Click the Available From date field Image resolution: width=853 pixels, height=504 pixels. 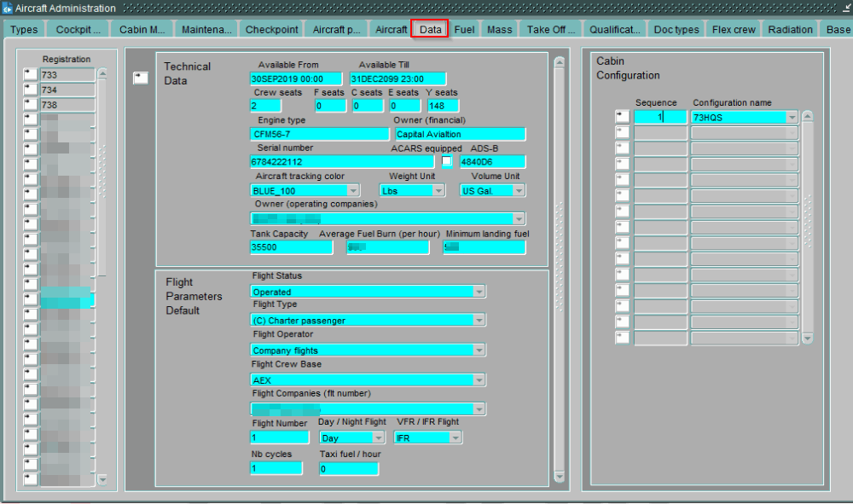[x=296, y=78]
